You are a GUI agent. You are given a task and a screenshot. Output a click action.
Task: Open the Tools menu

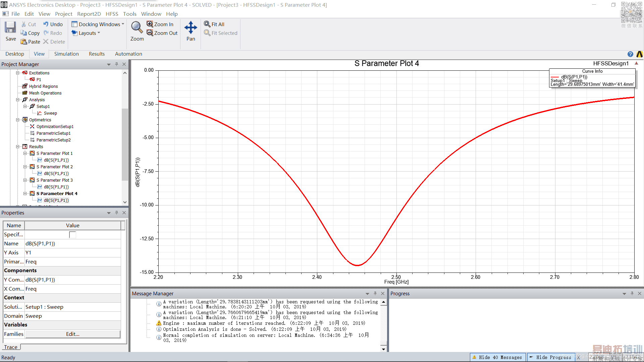[129, 14]
